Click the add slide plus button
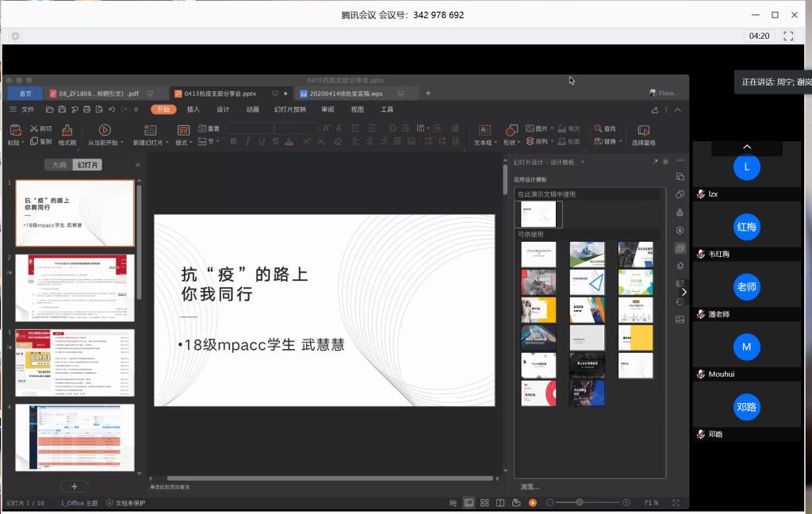 tap(75, 486)
